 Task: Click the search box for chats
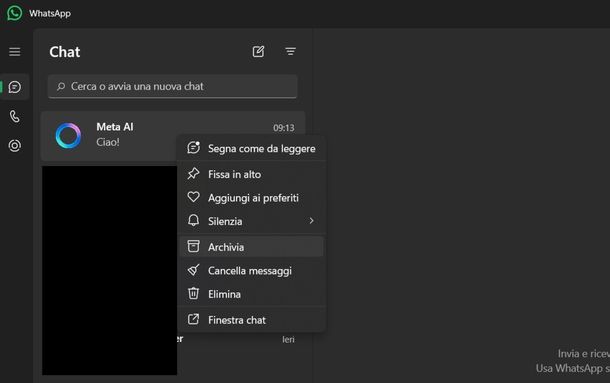pos(173,86)
